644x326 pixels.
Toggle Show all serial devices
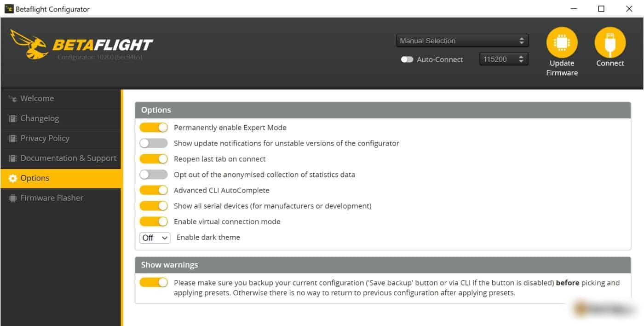[x=154, y=206]
